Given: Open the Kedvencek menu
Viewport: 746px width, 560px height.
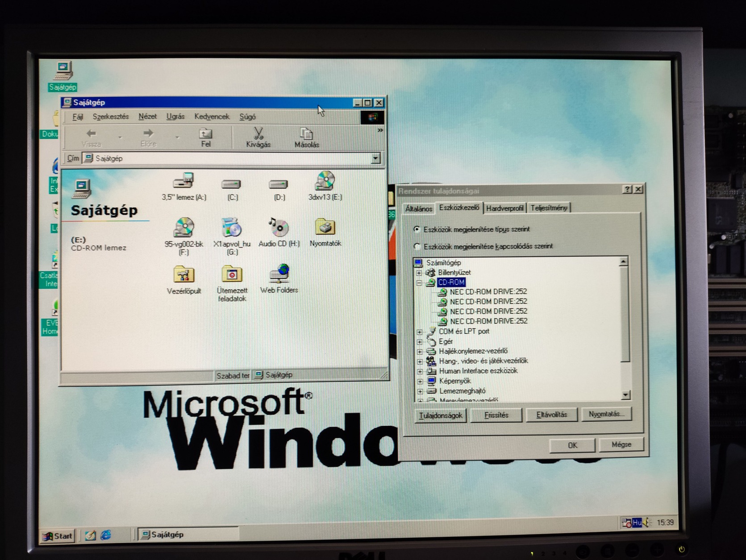Looking at the screenshot, I should pyautogui.click(x=212, y=116).
